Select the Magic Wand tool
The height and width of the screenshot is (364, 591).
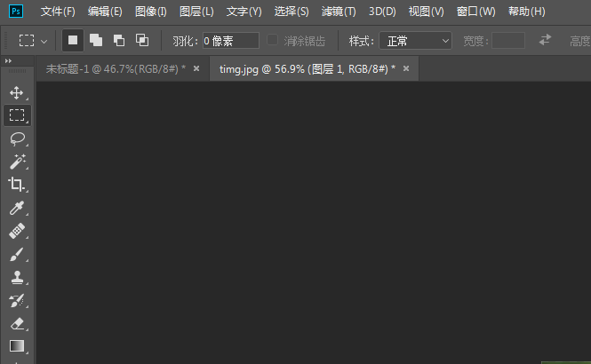(x=17, y=162)
